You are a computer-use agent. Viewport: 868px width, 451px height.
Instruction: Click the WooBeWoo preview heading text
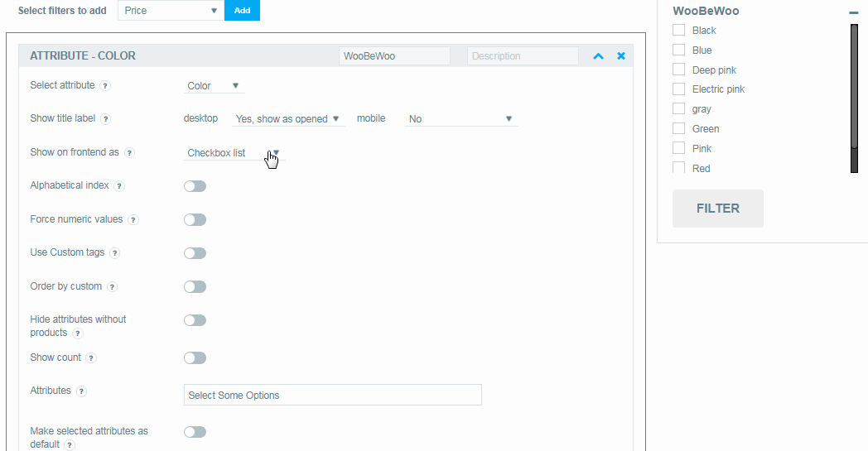pyautogui.click(x=706, y=11)
